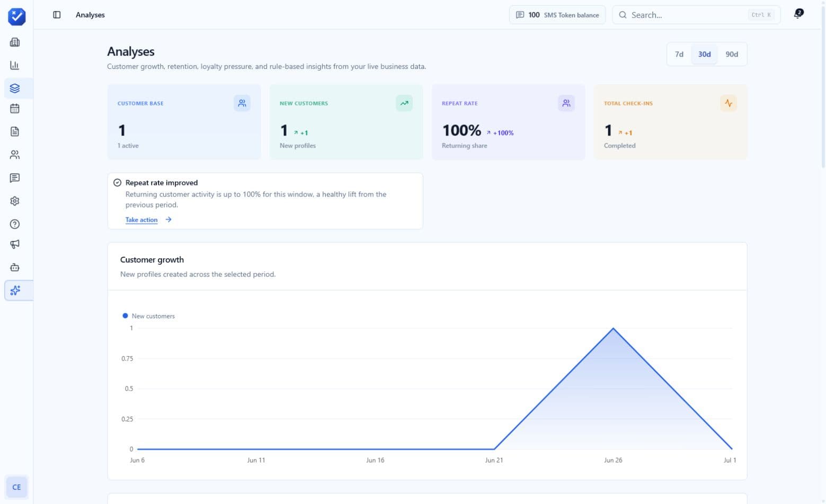826x504 pixels.
Task: Click the search magnifier icon
Action: tap(623, 15)
